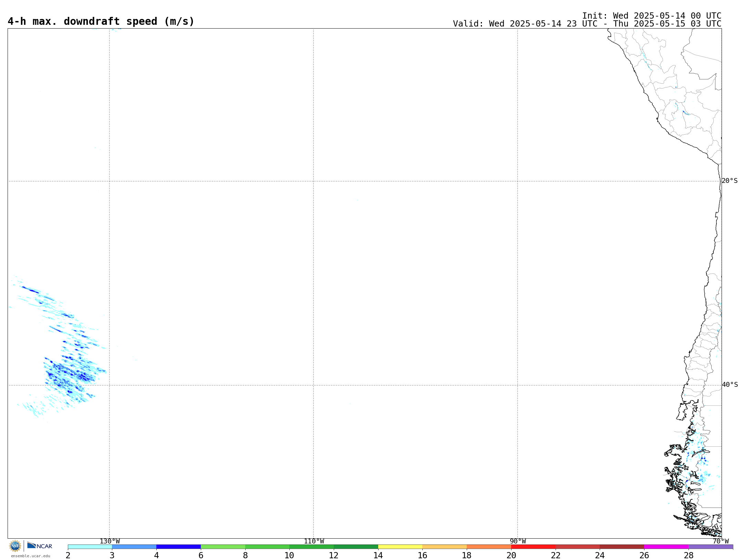This screenshot has height=560, width=744.
Task: Click the muted red 22–24 colorbar swatch
Action: [578, 547]
